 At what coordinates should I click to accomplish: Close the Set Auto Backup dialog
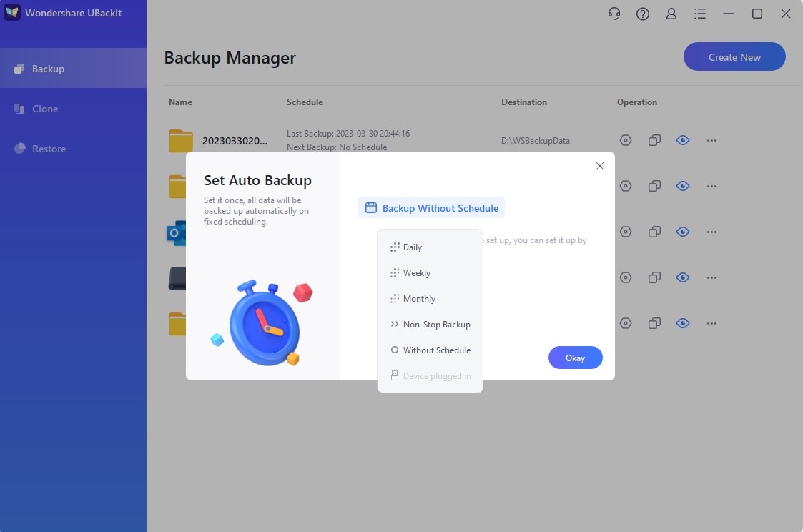pyautogui.click(x=600, y=166)
